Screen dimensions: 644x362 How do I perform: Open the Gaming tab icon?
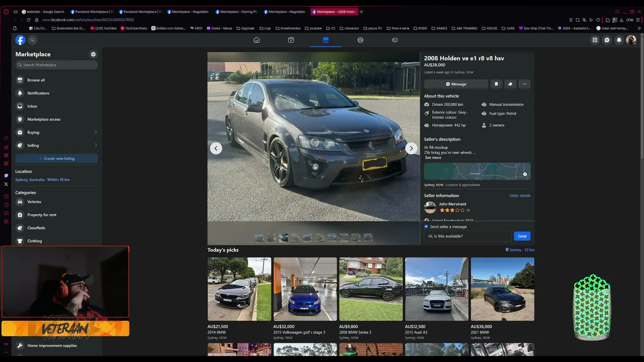coord(395,40)
